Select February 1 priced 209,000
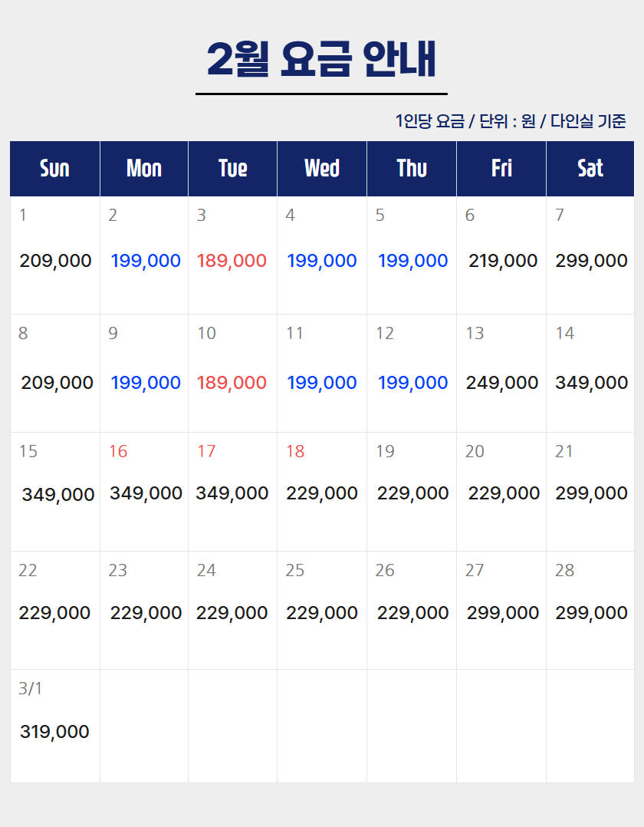Screen dimensions: 644x827 (x=55, y=261)
